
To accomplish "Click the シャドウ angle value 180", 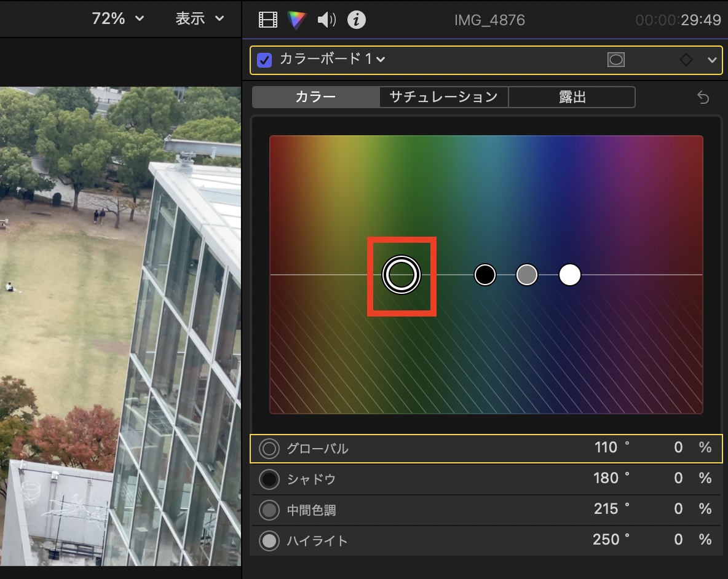I will tap(606, 478).
